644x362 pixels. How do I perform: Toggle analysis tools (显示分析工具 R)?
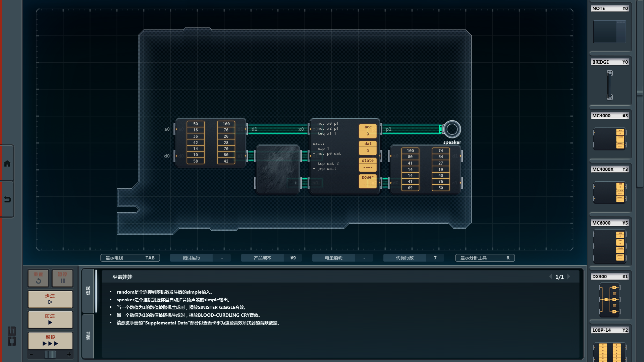coord(485,258)
